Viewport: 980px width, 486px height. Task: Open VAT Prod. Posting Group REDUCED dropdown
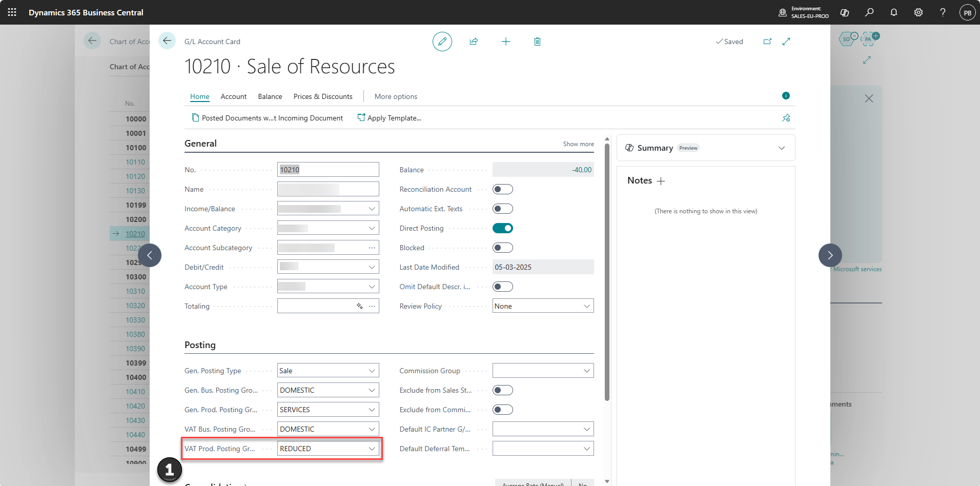tap(372, 449)
